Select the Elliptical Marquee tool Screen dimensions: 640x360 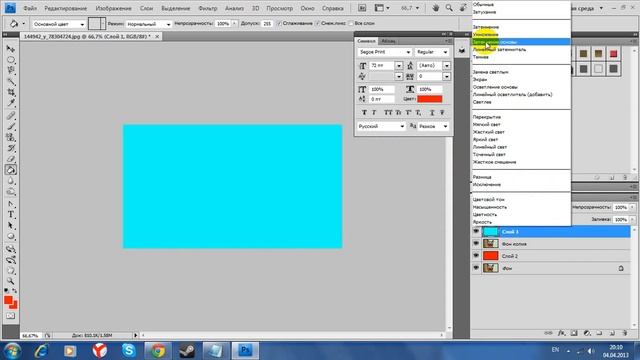(x=11, y=60)
